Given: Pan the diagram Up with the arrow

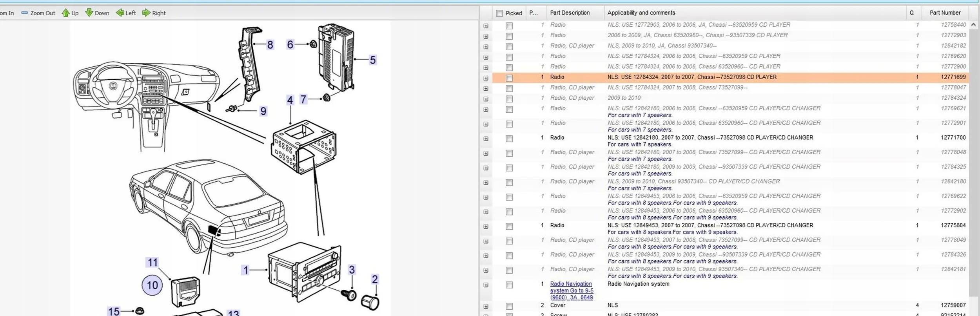Looking at the screenshot, I should pyautogui.click(x=70, y=13).
